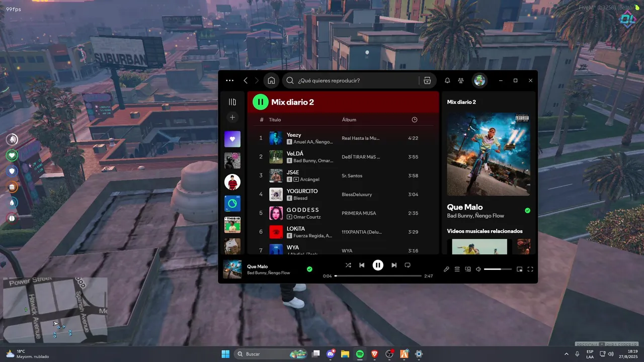Open Liked Songs purple heart in sidebar
The height and width of the screenshot is (362, 644).
[232, 139]
